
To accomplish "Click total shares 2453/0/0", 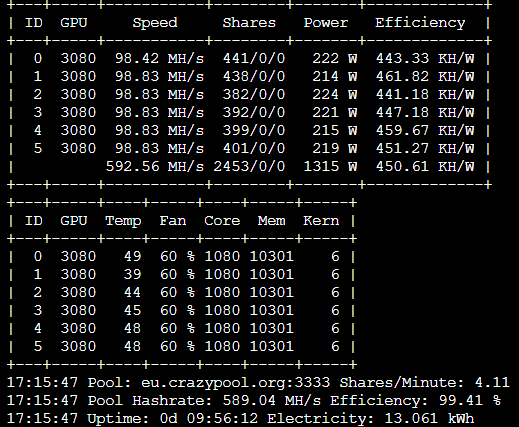I will click(x=249, y=167).
